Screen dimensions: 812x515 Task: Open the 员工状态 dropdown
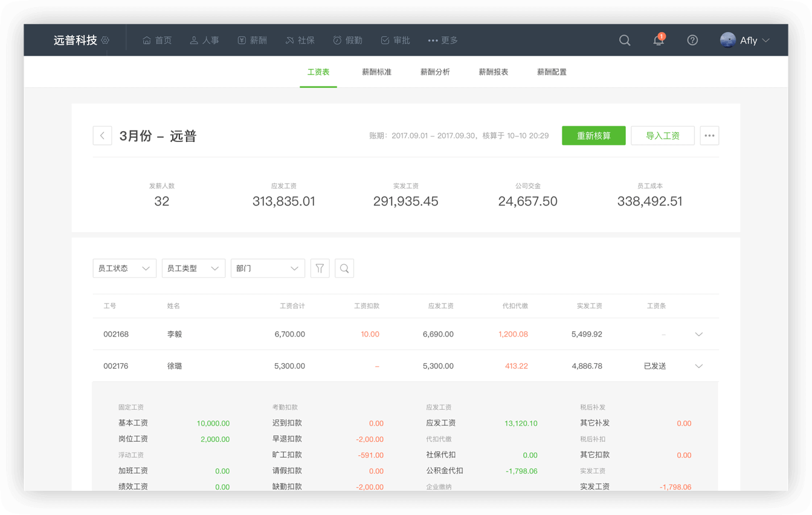pyautogui.click(x=124, y=268)
